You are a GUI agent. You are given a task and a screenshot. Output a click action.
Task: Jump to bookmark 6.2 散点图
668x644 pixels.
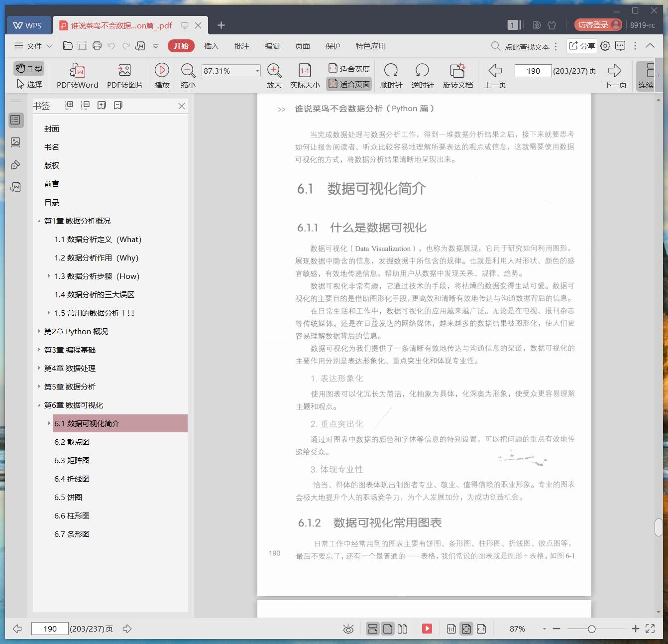point(72,442)
